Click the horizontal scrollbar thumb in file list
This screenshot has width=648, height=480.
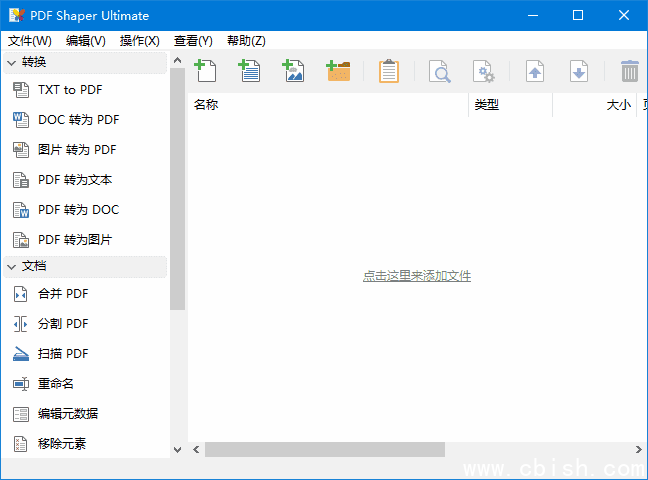point(324,450)
